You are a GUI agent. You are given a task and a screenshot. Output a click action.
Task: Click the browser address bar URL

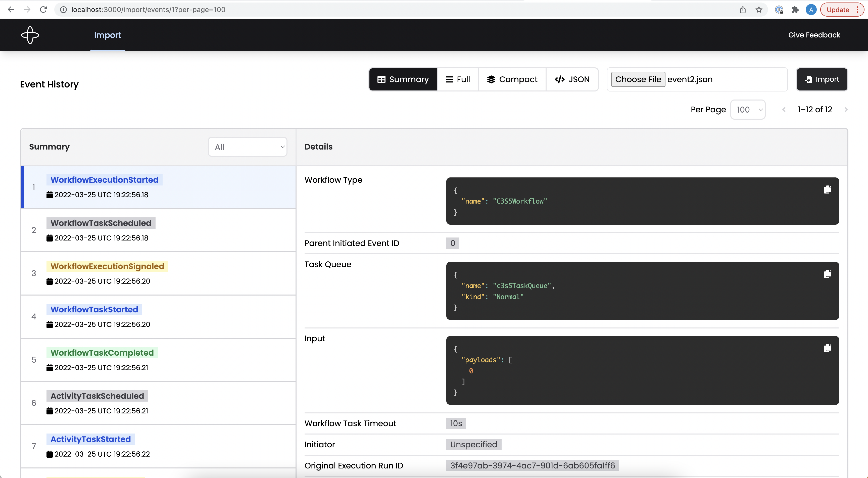148,10
